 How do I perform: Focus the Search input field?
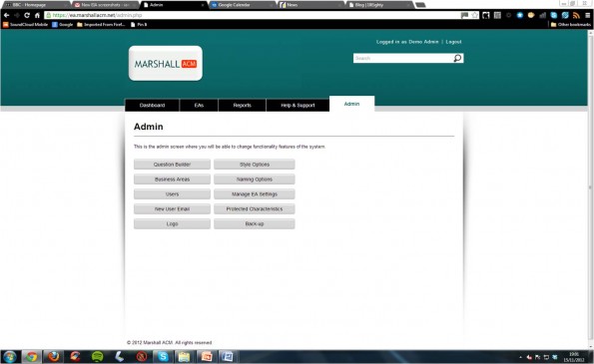tap(402, 58)
